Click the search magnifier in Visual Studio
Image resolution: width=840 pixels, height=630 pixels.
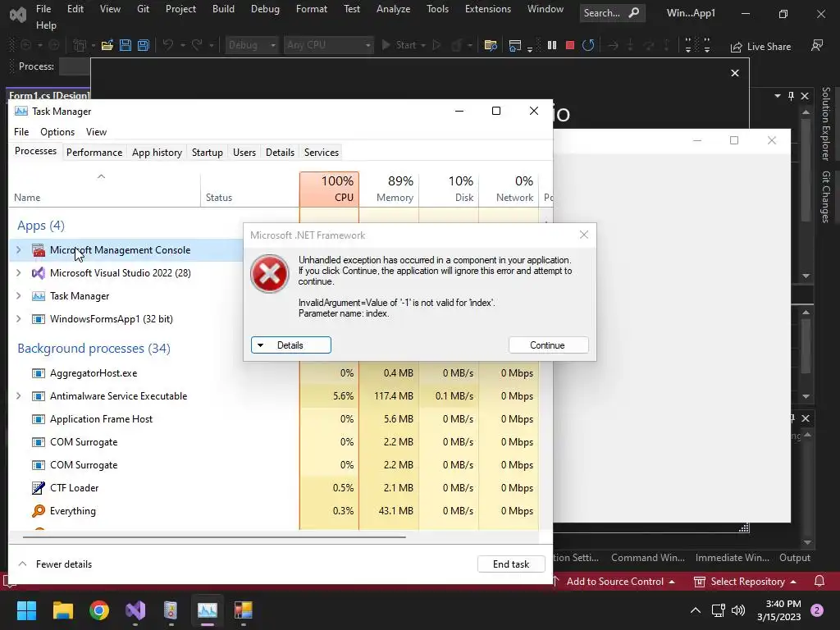634,13
